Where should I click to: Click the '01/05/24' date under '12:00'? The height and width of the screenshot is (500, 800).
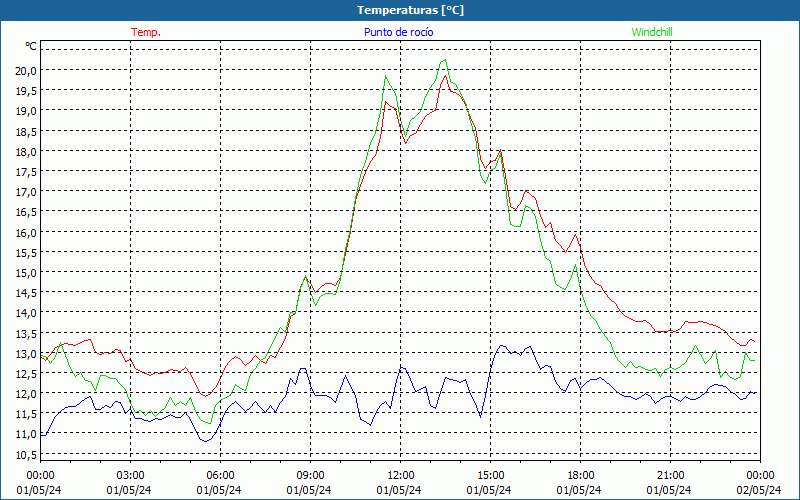click(399, 490)
